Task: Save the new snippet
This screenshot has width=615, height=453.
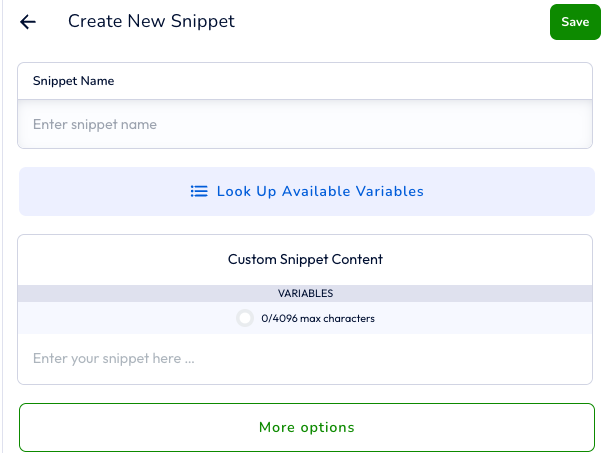Action: point(575,22)
